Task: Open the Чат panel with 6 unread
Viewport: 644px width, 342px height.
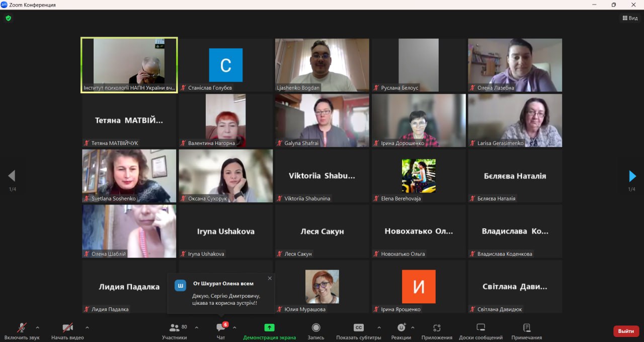Action: tap(221, 330)
